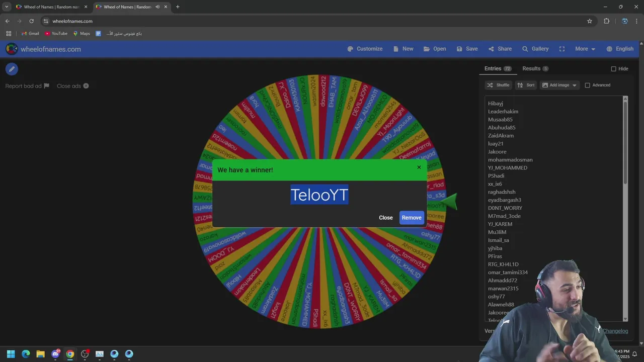This screenshot has height=362, width=644.
Task: Click the wheelofnames.com logo
Action: click(x=43, y=49)
